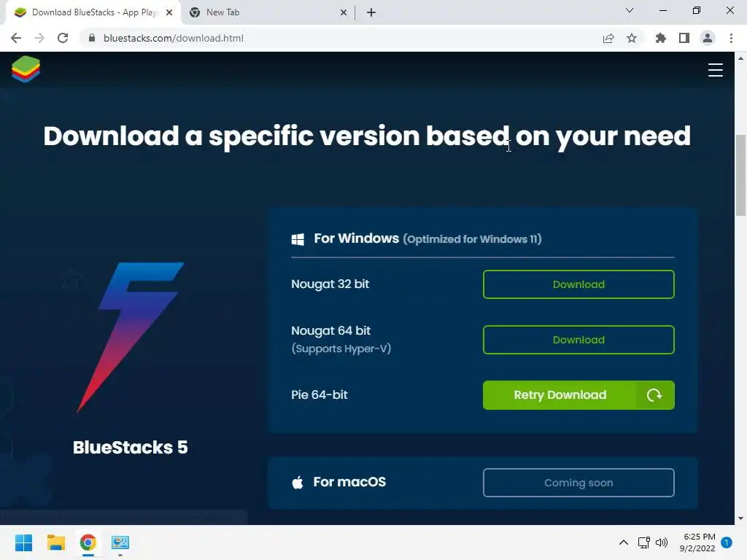Share this page via share icon
This screenshot has width=747, height=560.
(x=608, y=38)
